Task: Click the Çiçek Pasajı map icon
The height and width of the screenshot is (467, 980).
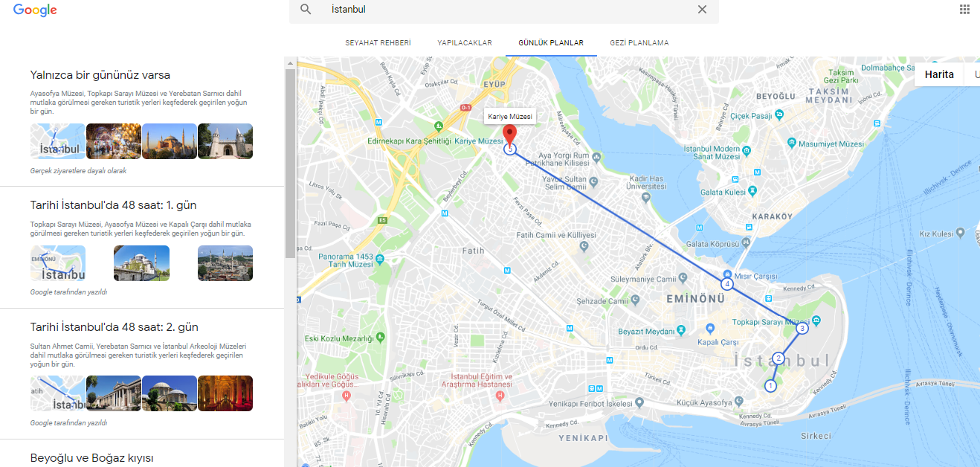Action: [779, 115]
